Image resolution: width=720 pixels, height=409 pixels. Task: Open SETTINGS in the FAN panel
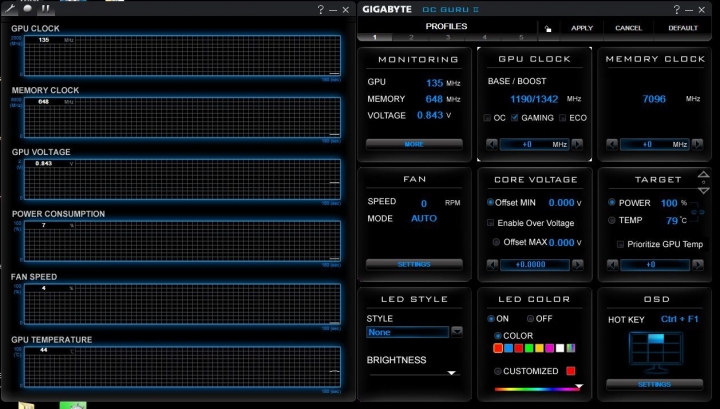coord(414,264)
